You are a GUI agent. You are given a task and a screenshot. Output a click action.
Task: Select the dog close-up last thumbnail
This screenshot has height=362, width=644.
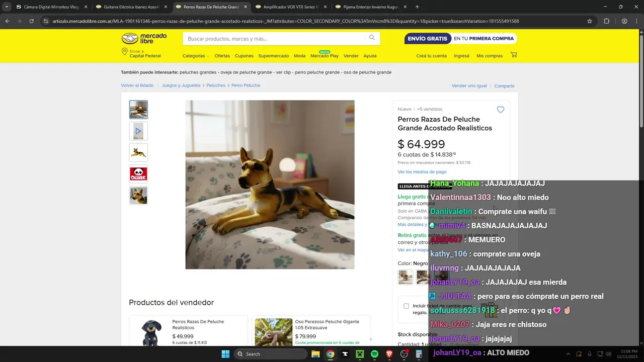(138, 195)
